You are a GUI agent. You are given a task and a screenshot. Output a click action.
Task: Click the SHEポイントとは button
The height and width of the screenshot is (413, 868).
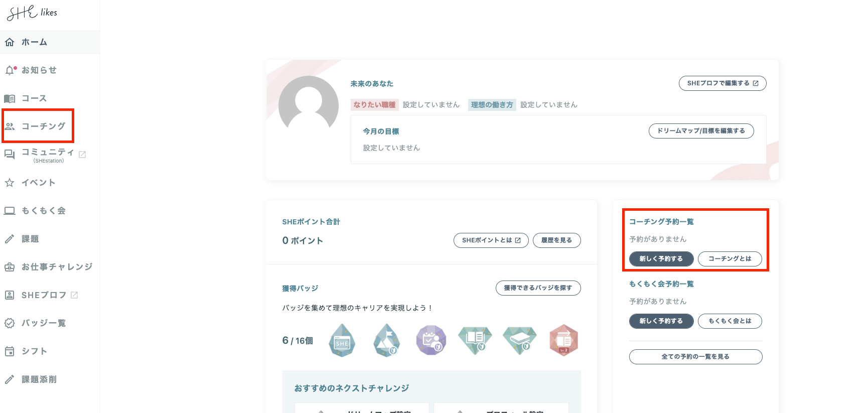click(491, 240)
